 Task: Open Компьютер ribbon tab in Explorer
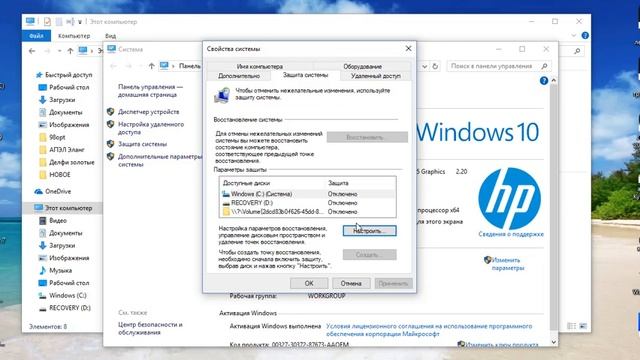point(74,36)
